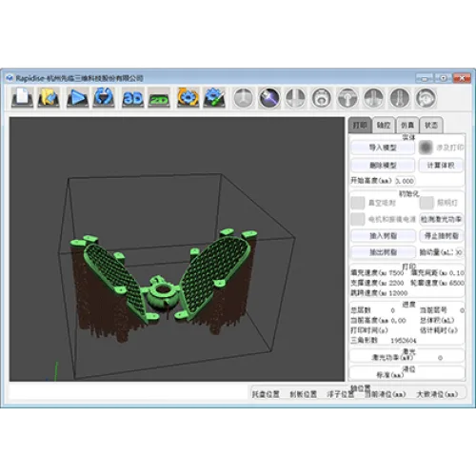
Task: Start printing with the blue play icon
Action: pyautogui.click(x=77, y=97)
